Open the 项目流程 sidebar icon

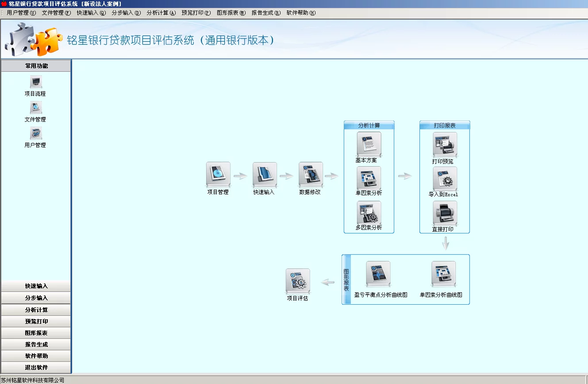36,82
